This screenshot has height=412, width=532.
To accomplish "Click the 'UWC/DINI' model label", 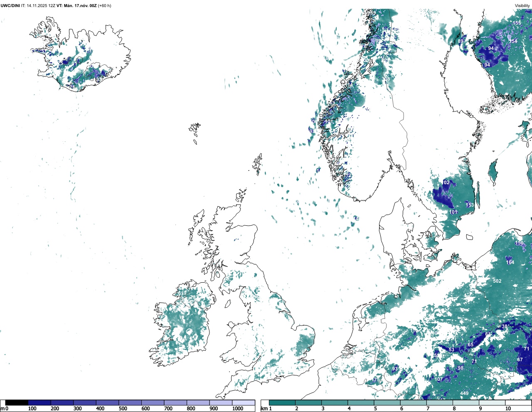I will 10,5.
